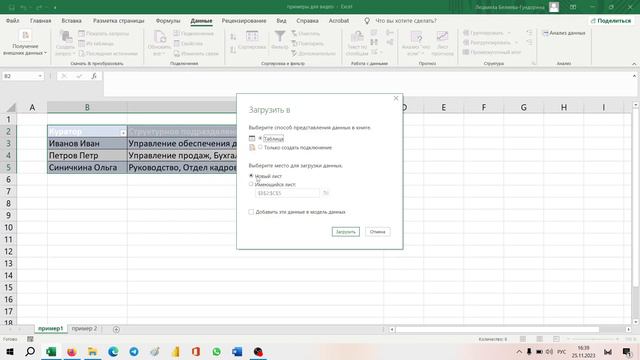Open the Вид ribbon tab
Viewport: 640px width, 360px height.
click(281, 20)
